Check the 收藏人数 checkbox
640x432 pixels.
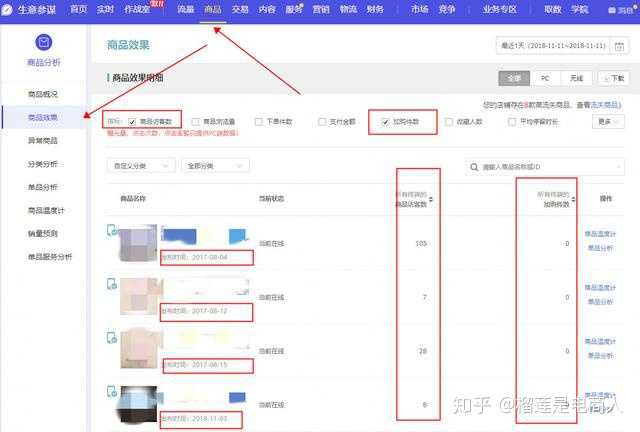pyautogui.click(x=449, y=122)
